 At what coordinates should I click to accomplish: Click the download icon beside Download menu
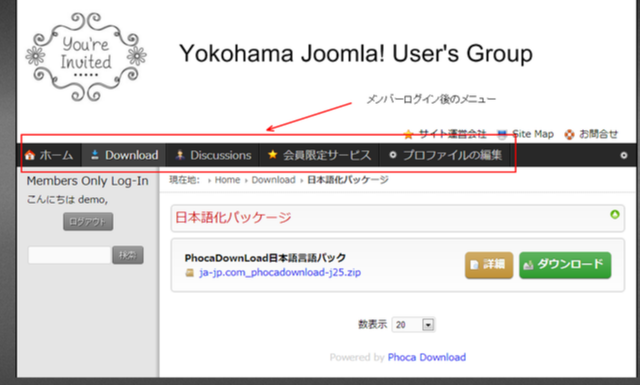(x=95, y=155)
